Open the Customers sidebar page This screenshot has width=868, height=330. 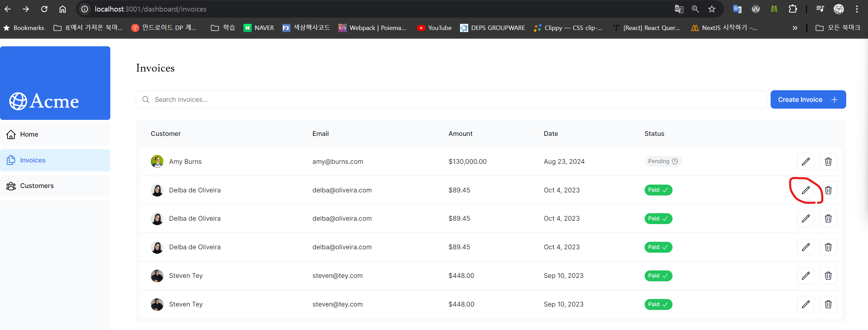click(55, 186)
